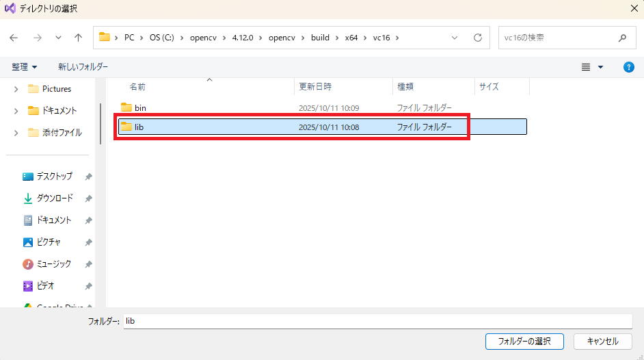The height and width of the screenshot is (360, 644).
Task: Select Downloads (ダウンロード) in quick access
Action: pyautogui.click(x=54, y=198)
